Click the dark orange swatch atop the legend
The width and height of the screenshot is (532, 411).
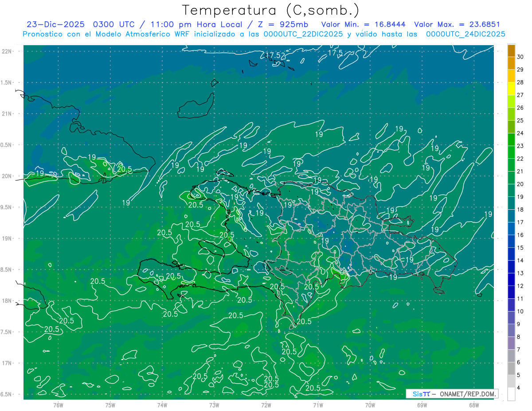tap(511, 51)
